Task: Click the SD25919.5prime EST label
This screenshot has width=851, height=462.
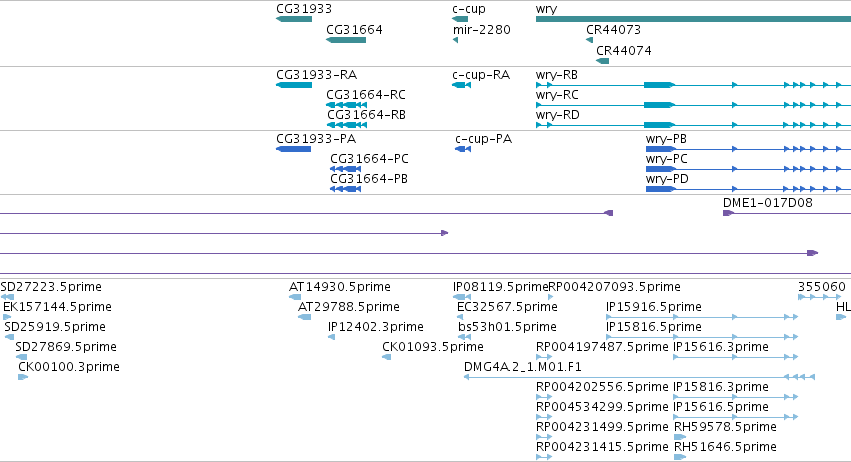Action: (55, 327)
